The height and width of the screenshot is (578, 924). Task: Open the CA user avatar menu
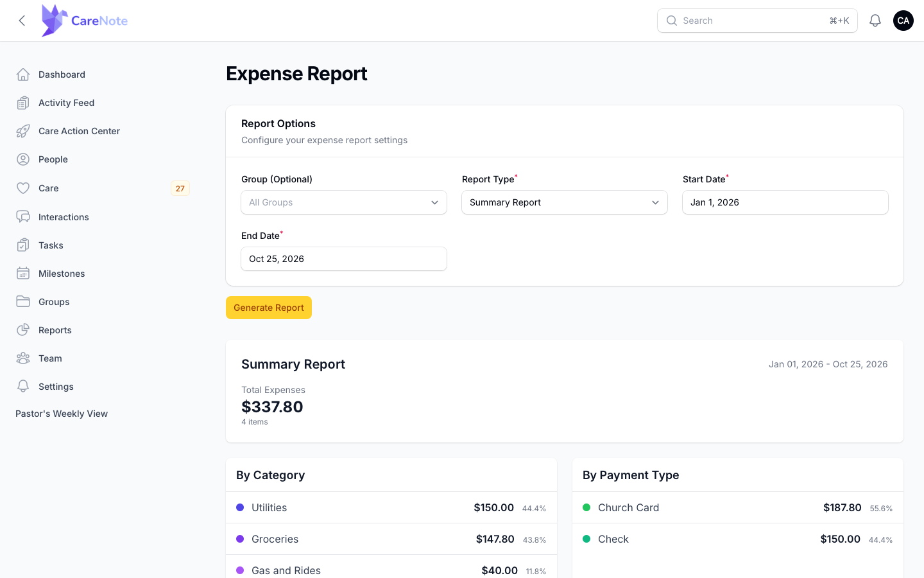coord(903,21)
